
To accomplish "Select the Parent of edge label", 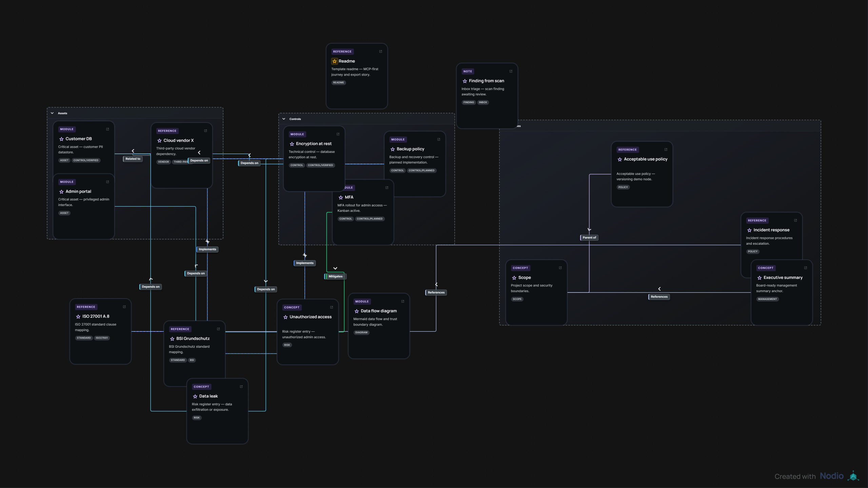I will coord(589,238).
